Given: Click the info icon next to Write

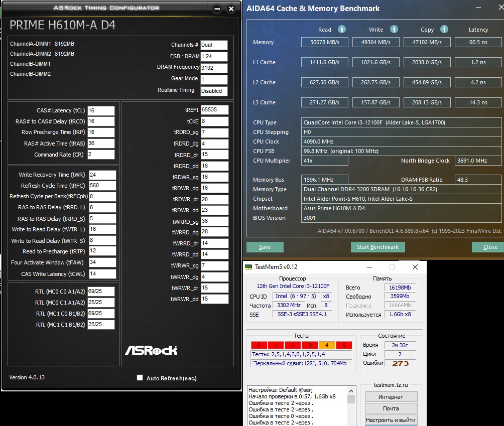Looking at the screenshot, I should pos(394,30).
